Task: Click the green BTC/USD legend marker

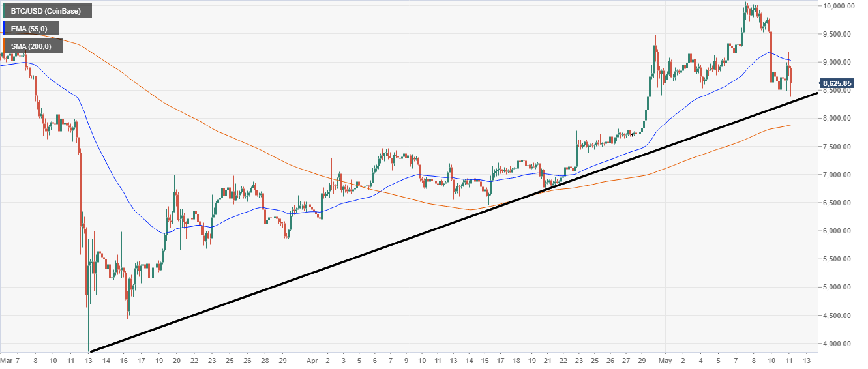Action: coord(3,10)
